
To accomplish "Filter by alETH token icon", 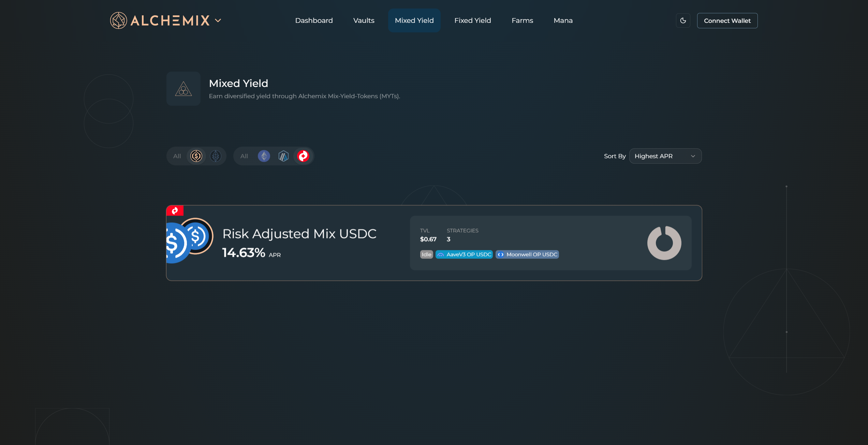I will (216, 156).
